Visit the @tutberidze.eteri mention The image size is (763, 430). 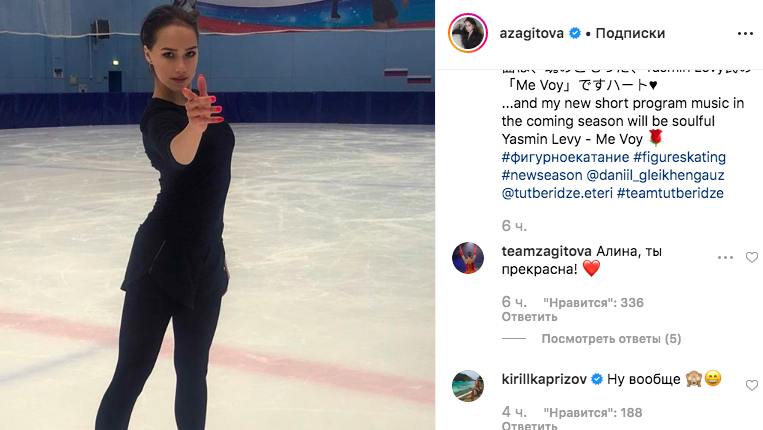(557, 193)
